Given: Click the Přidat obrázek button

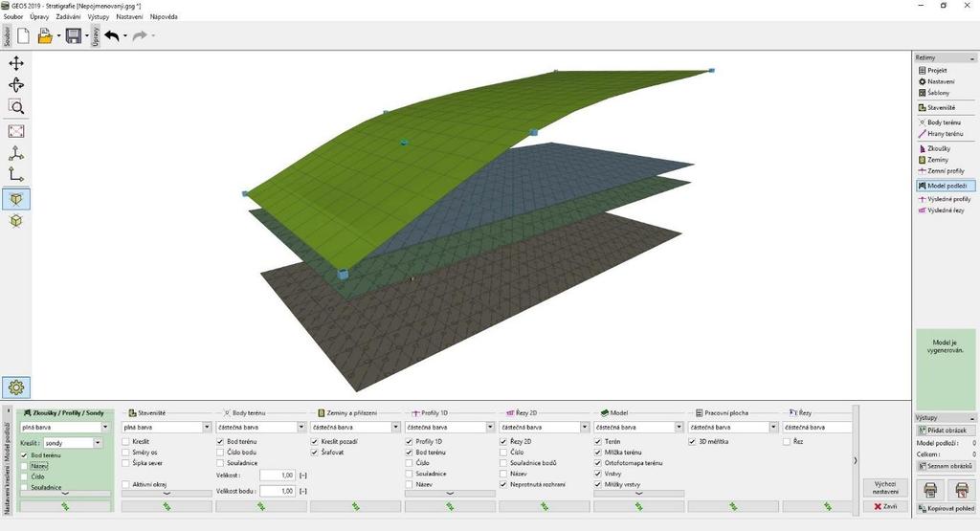Looking at the screenshot, I should pos(946,431).
